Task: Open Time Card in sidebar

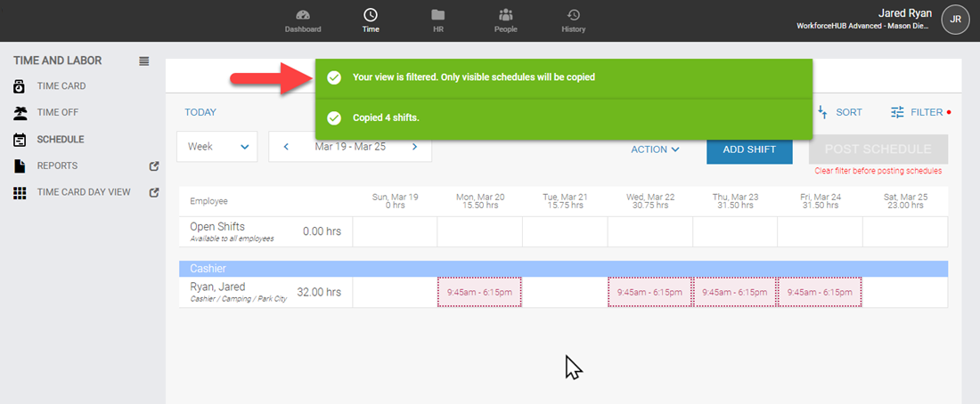Action: click(x=61, y=86)
